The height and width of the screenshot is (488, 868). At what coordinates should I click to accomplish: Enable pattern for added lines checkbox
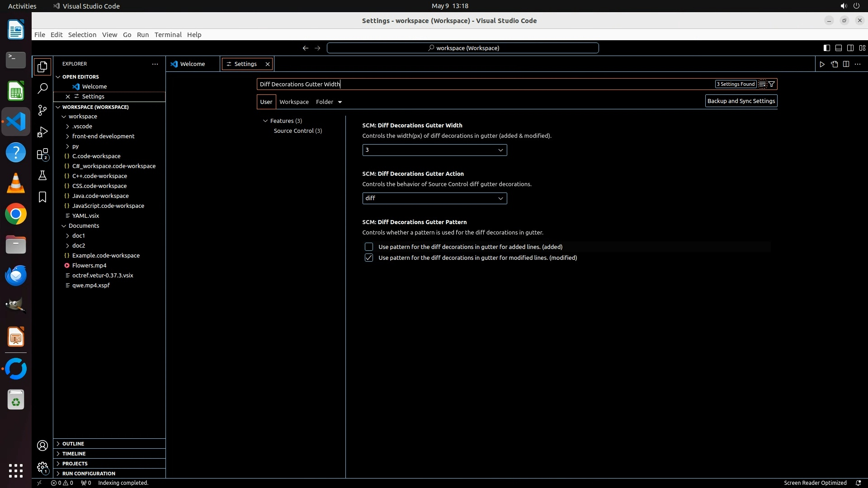369,247
